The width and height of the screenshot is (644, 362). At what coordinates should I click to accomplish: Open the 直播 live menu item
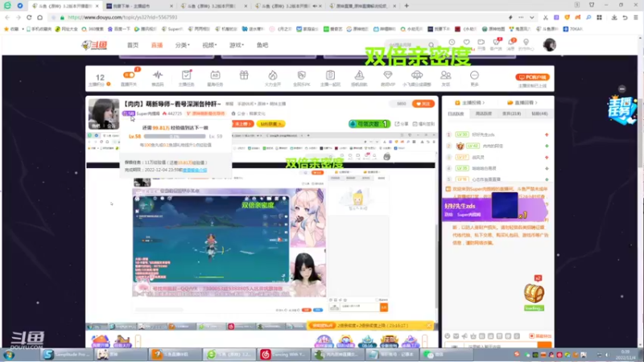(157, 45)
